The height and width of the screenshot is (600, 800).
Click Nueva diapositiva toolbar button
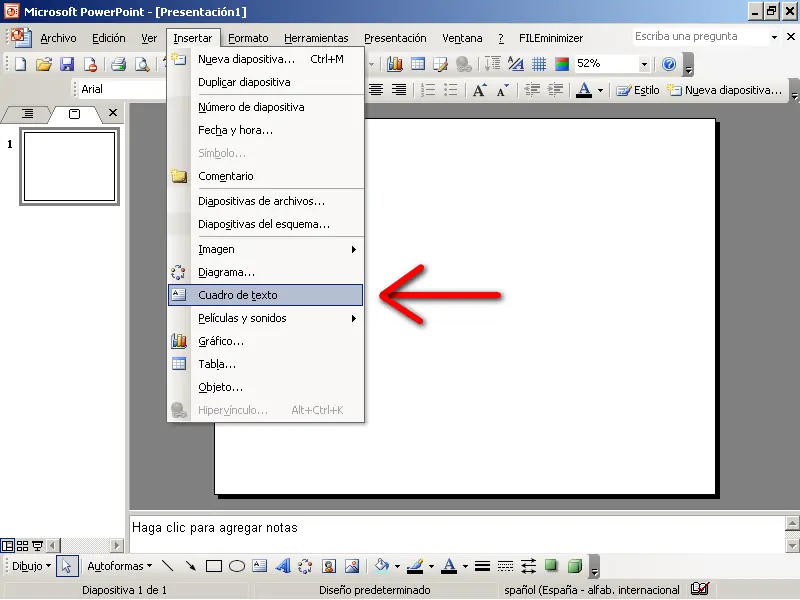tap(724, 90)
